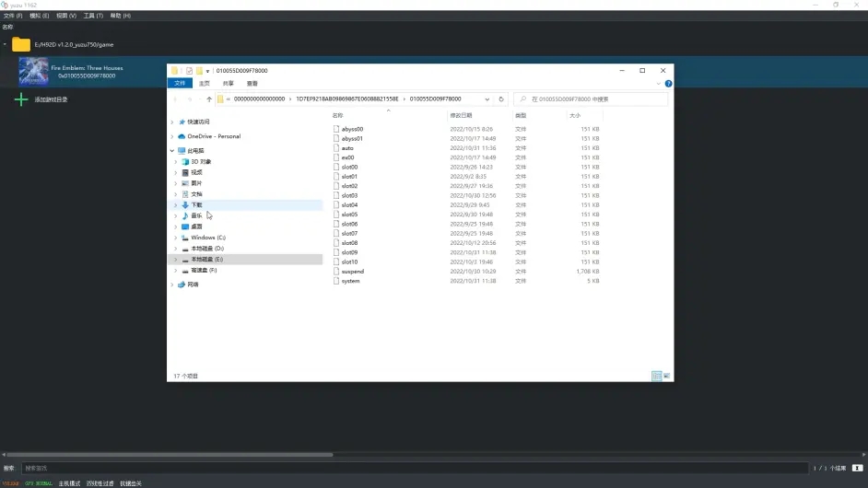
Task: Sort files by the modified date column header
Action: click(x=463, y=115)
